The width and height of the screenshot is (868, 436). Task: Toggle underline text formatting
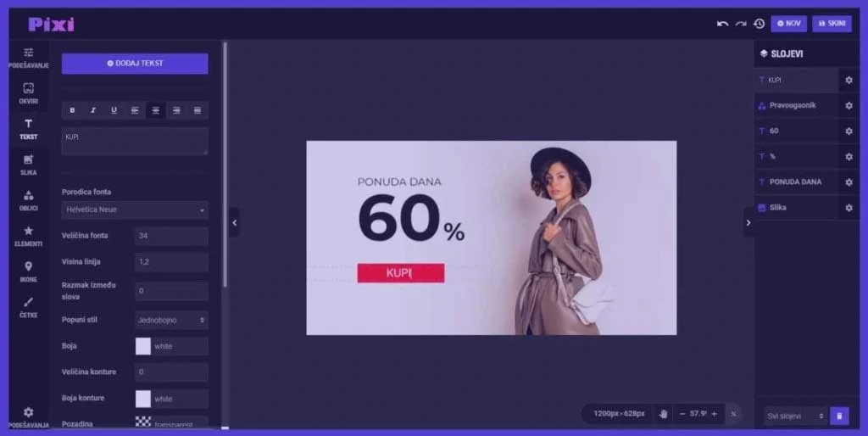[114, 110]
